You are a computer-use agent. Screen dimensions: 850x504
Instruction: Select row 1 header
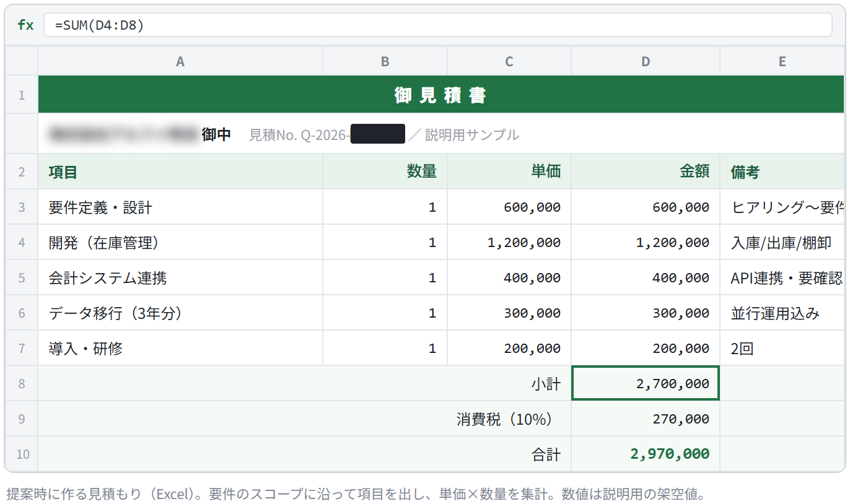pyautogui.click(x=22, y=95)
